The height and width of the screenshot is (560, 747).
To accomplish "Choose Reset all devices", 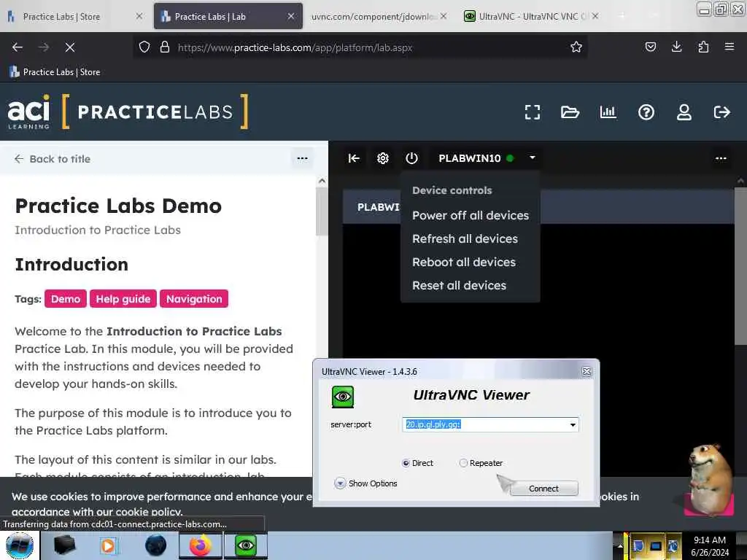I will pos(459,285).
